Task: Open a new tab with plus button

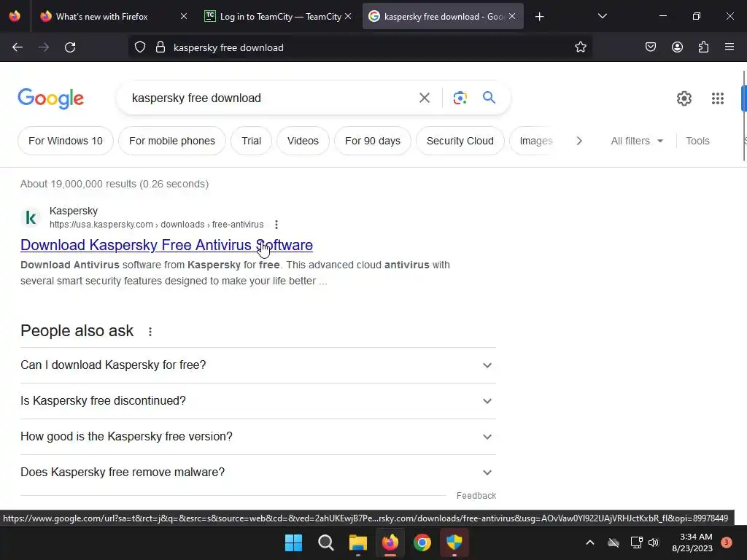Action: [539, 17]
